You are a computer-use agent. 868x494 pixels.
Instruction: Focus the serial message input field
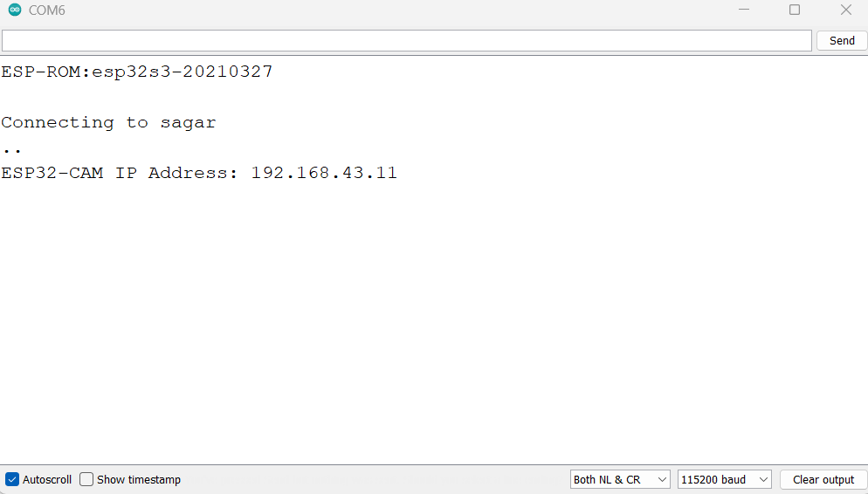(x=406, y=41)
